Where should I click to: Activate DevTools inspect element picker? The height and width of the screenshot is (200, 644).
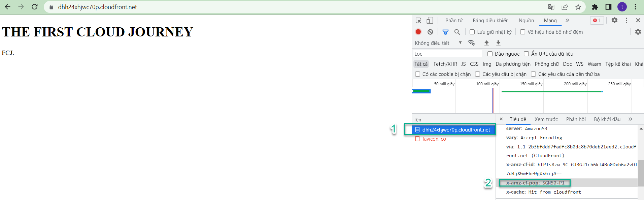coord(418,21)
